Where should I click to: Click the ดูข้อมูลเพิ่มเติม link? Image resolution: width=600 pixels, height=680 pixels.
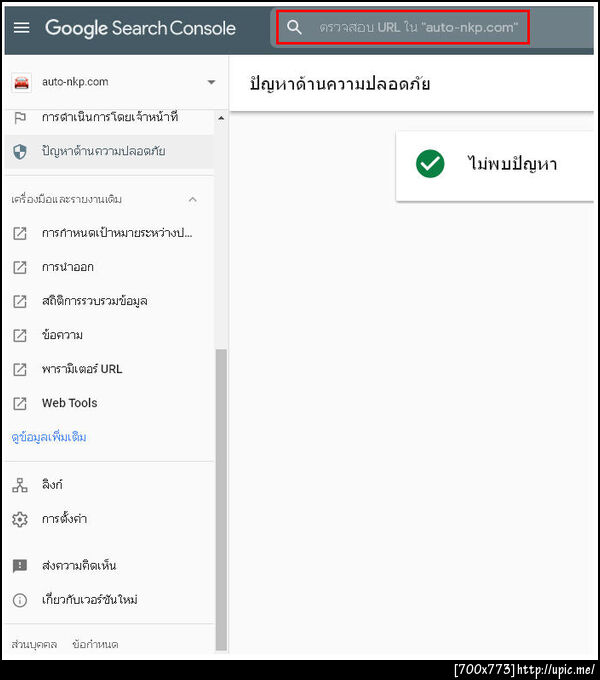tap(49, 437)
